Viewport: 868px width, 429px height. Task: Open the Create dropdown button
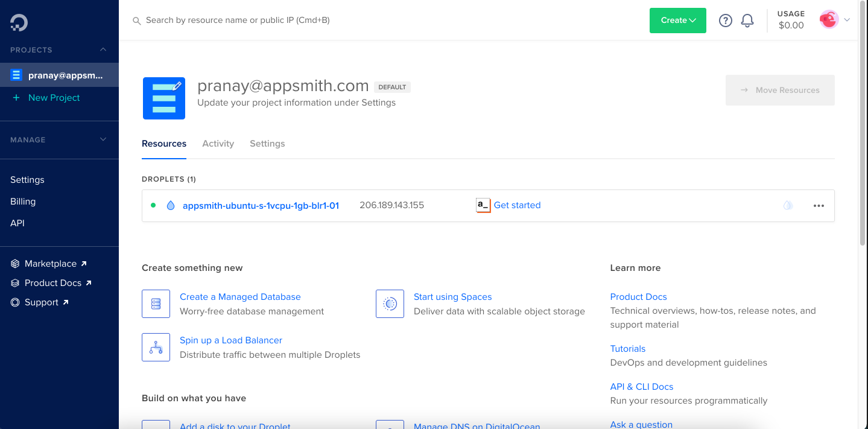coord(677,21)
